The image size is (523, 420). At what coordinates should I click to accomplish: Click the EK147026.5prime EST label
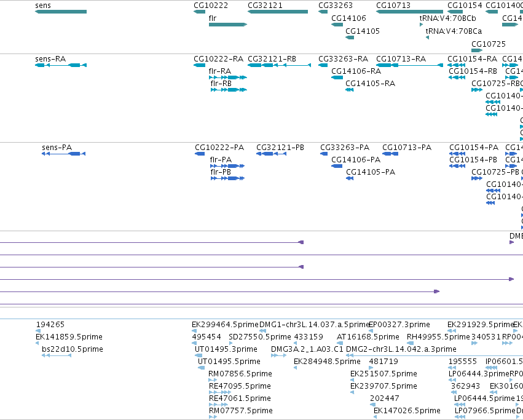pyautogui.click(x=407, y=411)
